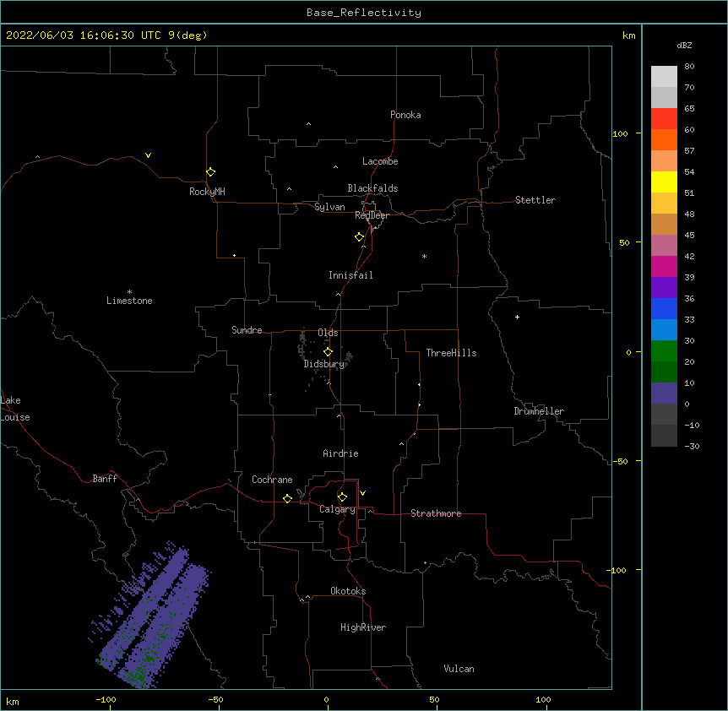The width and height of the screenshot is (728, 711).
Task: Click the ThreeHills label
Action: (x=451, y=353)
